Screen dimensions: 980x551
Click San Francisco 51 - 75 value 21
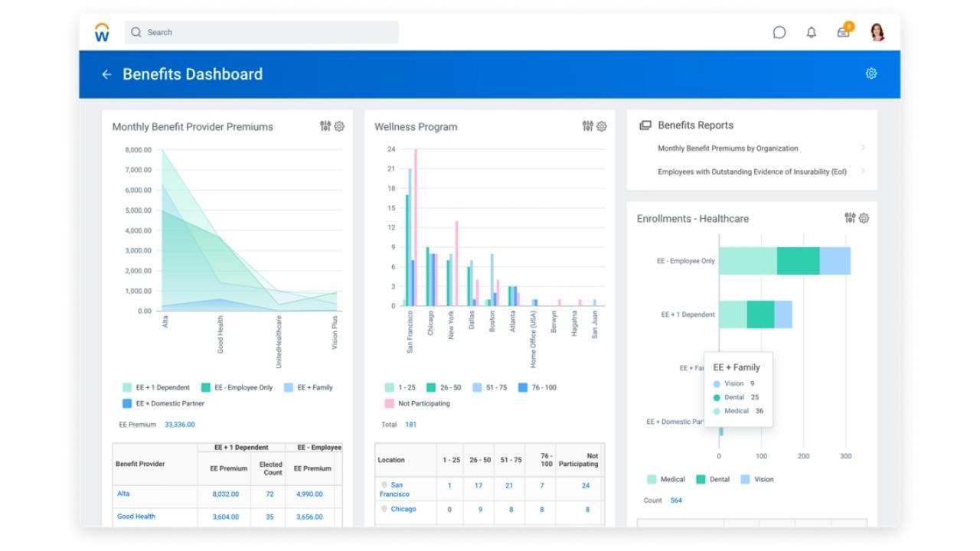click(x=509, y=486)
